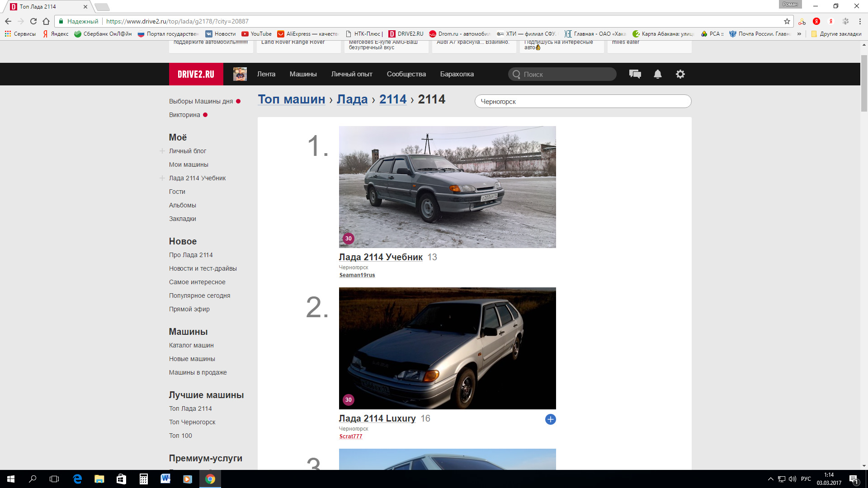
Task: Switch the РУС input language indicator
Action: [x=806, y=479]
